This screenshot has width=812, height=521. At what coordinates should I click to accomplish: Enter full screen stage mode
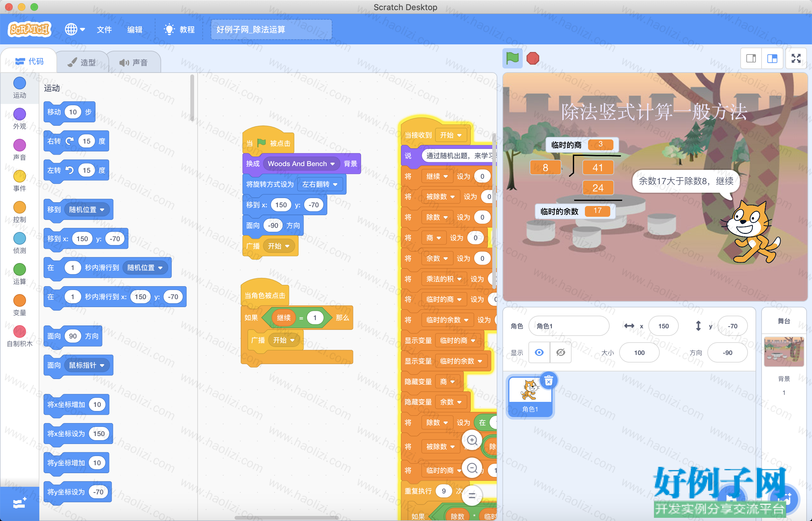[796, 59]
